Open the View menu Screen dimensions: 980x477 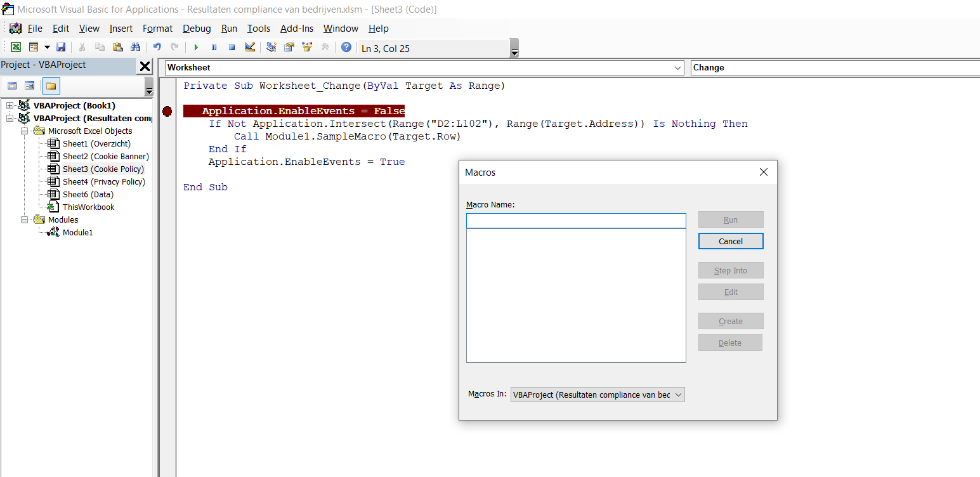point(89,29)
